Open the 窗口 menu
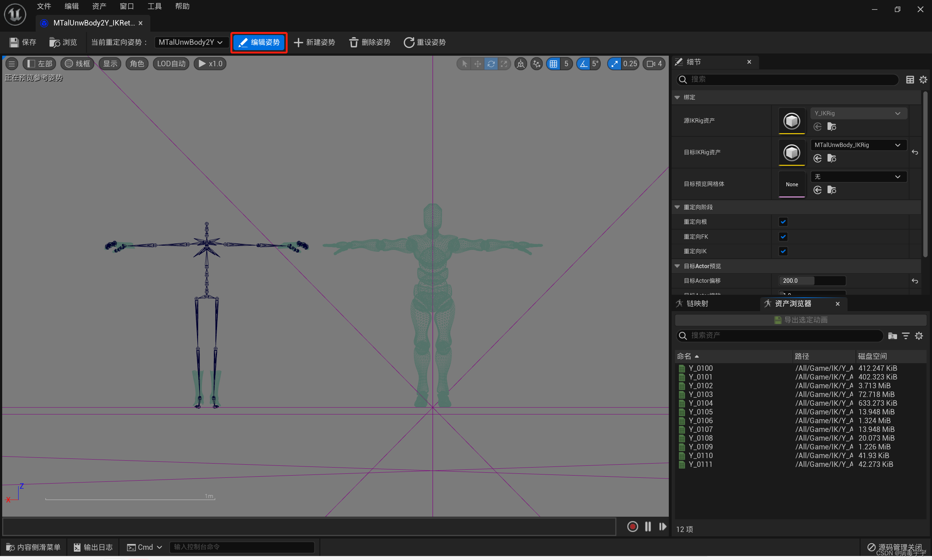 point(126,7)
